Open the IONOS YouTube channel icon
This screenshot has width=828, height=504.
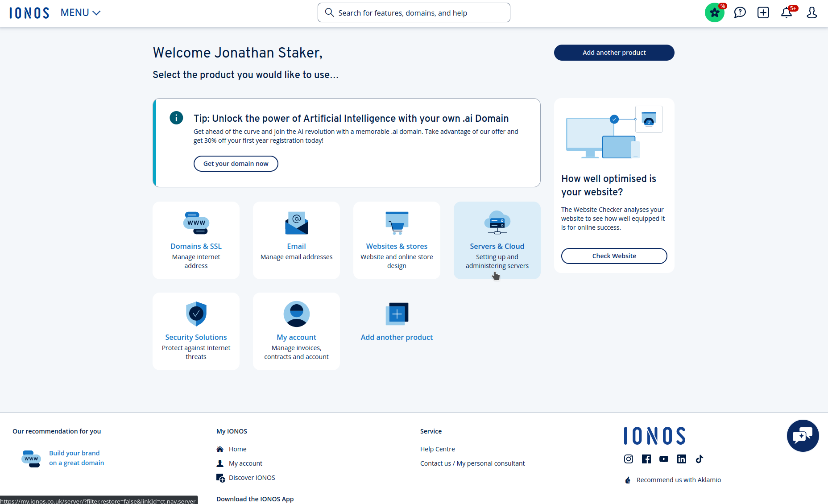(664, 459)
